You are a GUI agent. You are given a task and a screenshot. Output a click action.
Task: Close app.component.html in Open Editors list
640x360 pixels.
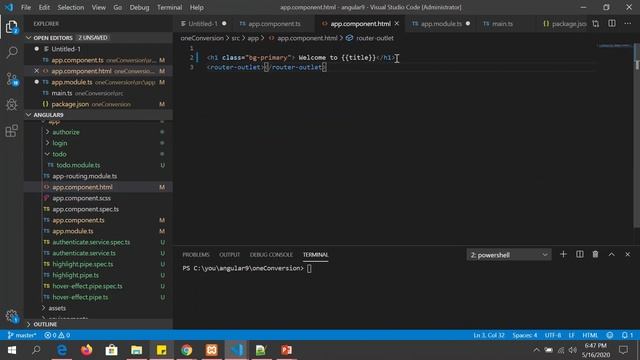(x=37, y=71)
